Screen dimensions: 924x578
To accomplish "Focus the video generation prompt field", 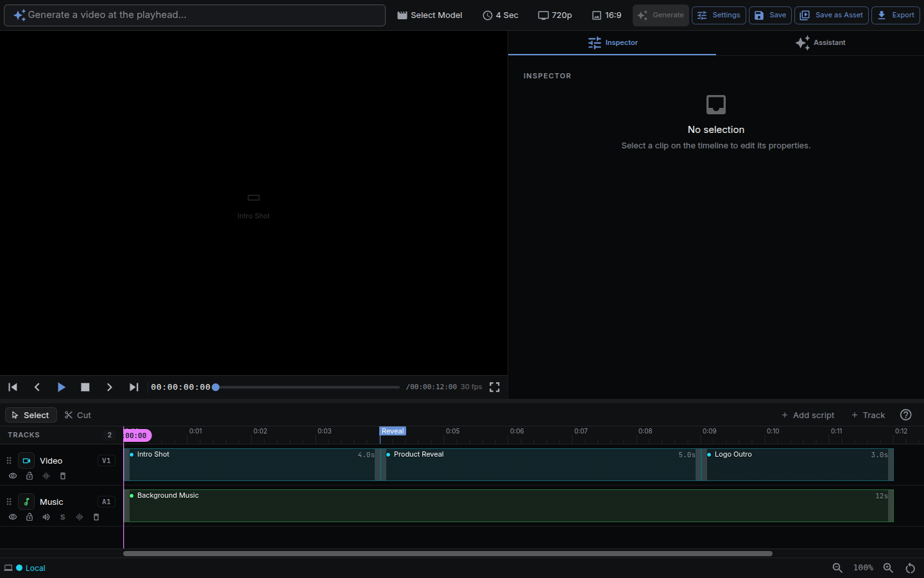I will (x=194, y=15).
